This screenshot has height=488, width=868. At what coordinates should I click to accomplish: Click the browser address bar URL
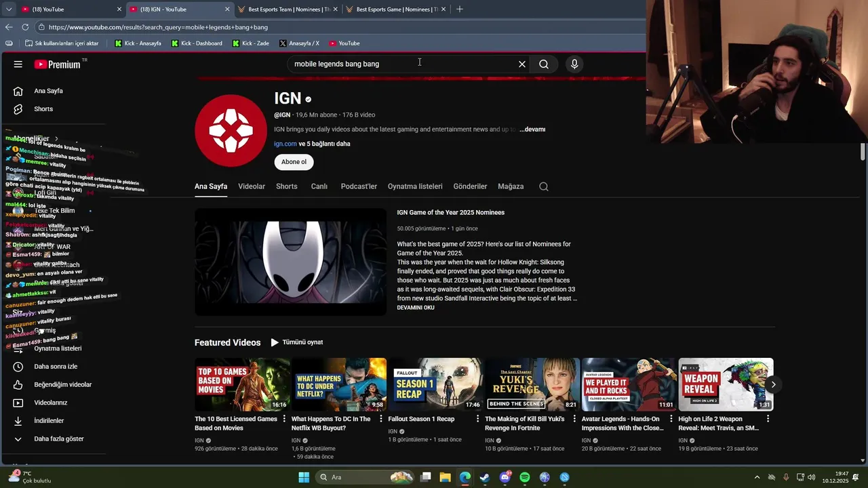158,27
